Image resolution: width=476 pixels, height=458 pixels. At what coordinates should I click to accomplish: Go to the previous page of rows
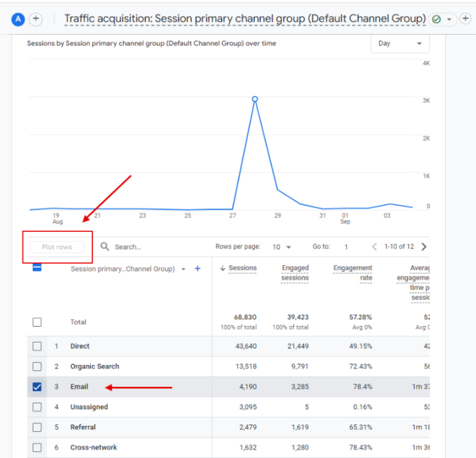click(374, 247)
